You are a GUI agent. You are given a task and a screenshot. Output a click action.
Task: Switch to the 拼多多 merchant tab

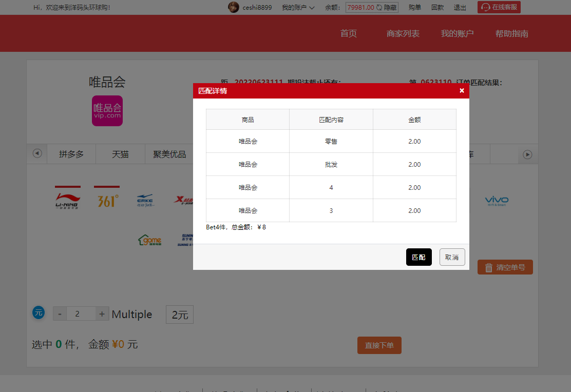click(x=71, y=154)
